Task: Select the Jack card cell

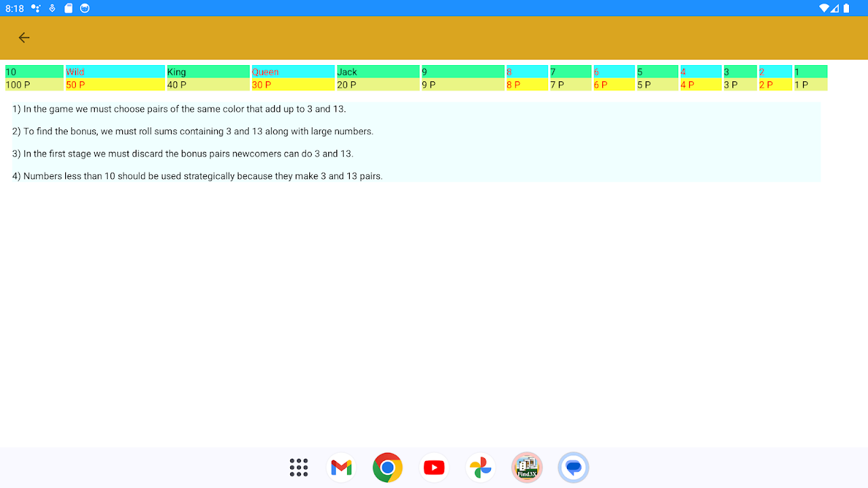Action: coord(378,72)
